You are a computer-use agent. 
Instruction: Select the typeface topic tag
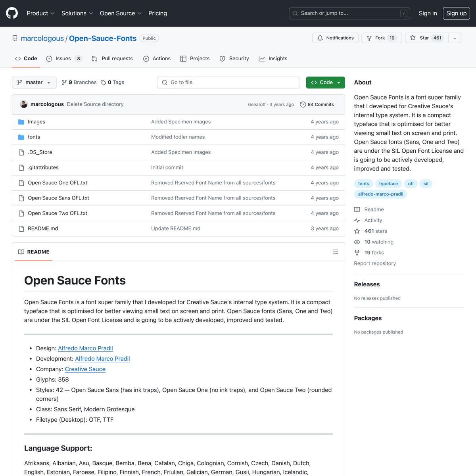[x=388, y=184]
